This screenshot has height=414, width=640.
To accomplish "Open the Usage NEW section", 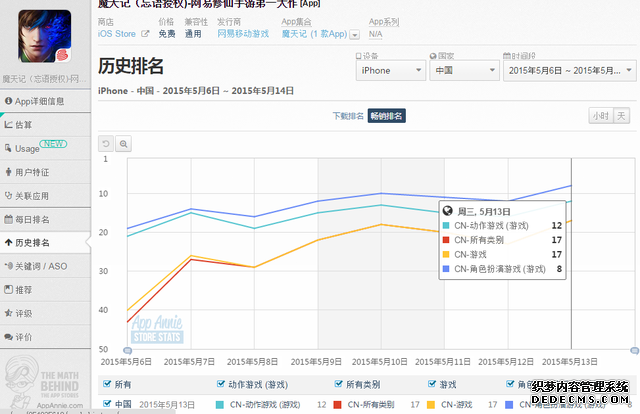I will tap(45, 148).
